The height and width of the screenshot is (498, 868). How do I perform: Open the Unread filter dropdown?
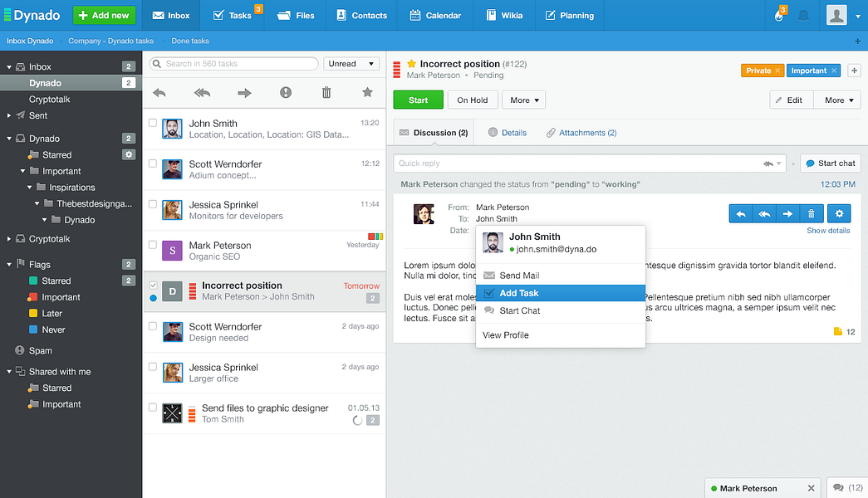click(x=351, y=64)
